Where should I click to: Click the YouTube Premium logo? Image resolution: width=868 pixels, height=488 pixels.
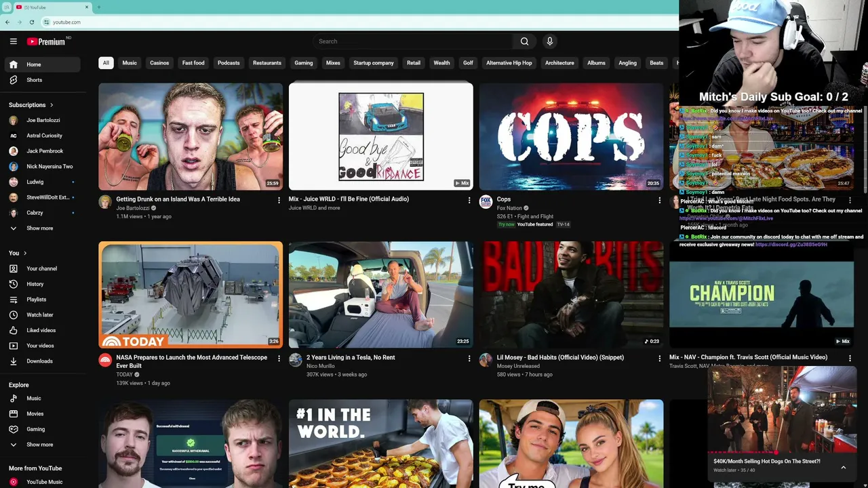tap(46, 41)
